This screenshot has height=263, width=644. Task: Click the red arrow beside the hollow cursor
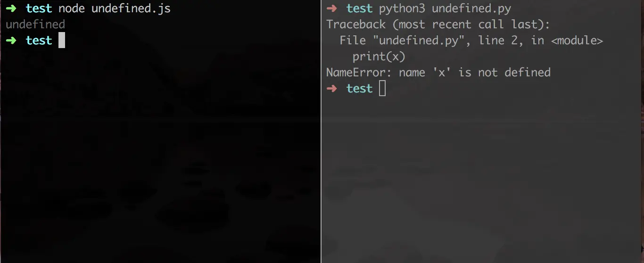(332, 89)
